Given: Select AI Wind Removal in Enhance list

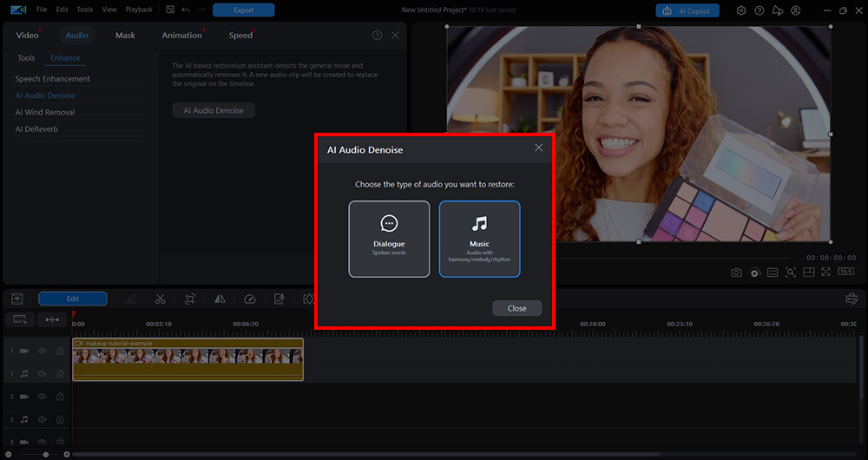Looking at the screenshot, I should click(45, 112).
